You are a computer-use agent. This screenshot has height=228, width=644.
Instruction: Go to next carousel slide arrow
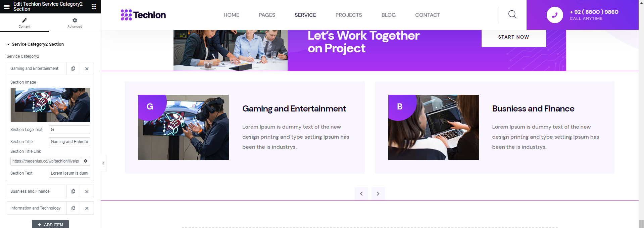point(378,194)
